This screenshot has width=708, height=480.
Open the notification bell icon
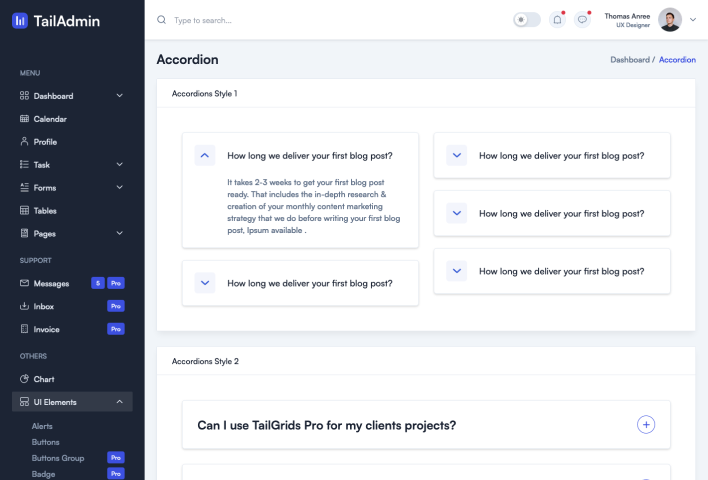(557, 20)
